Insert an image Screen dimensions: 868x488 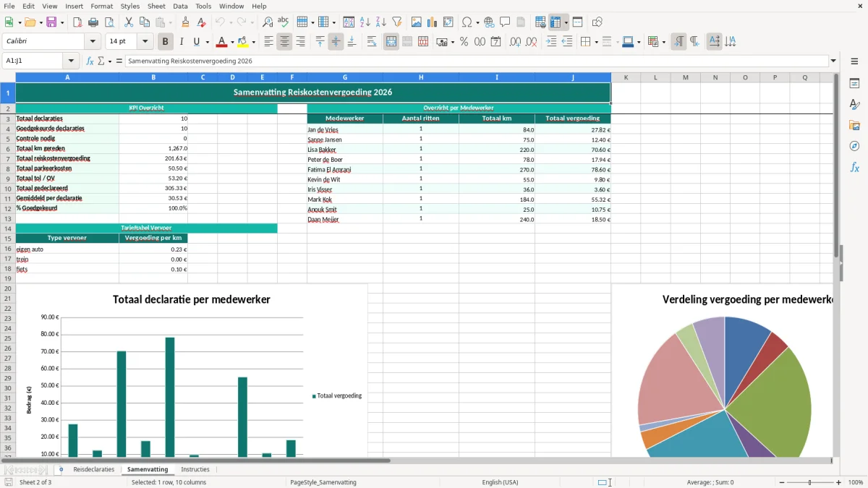click(416, 22)
